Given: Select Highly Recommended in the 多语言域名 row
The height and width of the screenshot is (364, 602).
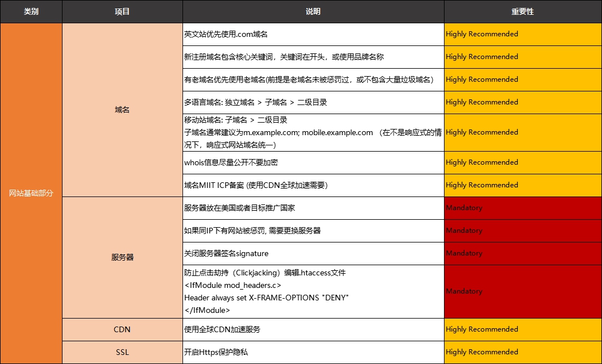Looking at the screenshot, I should click(523, 102).
